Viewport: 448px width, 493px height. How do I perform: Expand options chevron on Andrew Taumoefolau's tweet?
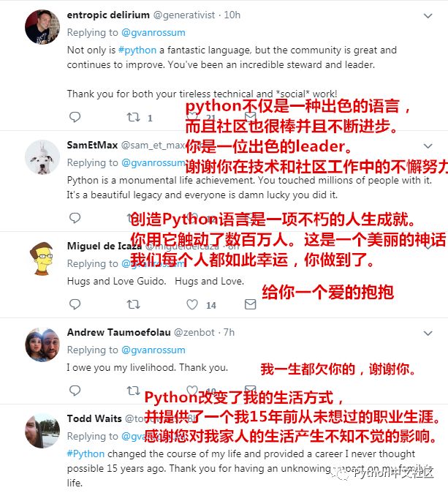428,333
